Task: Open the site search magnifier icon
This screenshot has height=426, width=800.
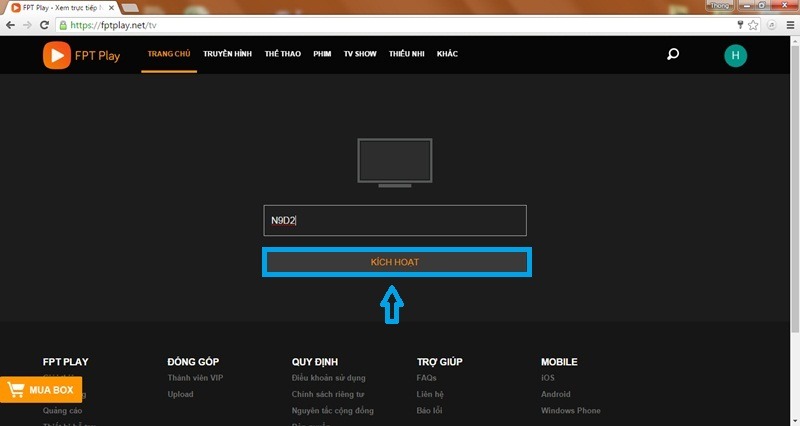Action: click(x=673, y=55)
